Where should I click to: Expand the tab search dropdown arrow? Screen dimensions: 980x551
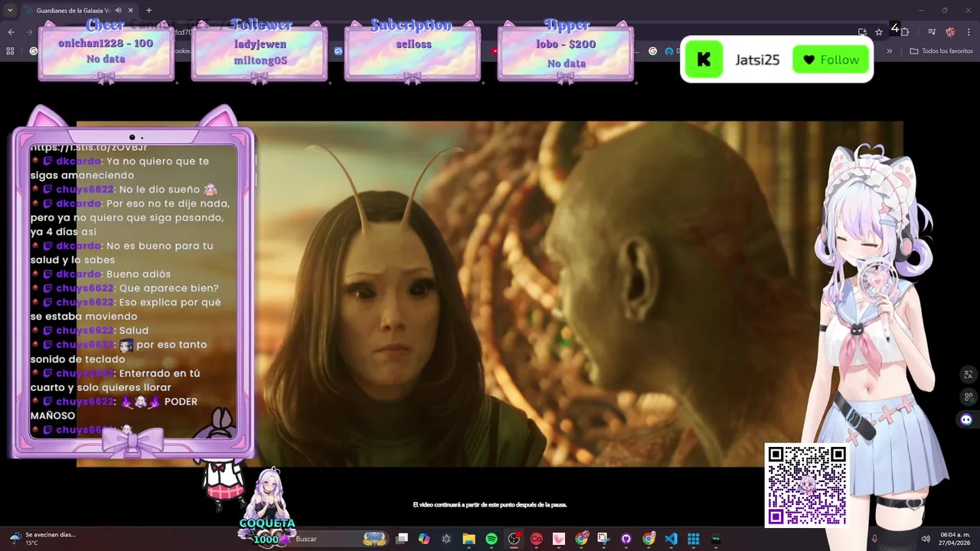(x=10, y=11)
